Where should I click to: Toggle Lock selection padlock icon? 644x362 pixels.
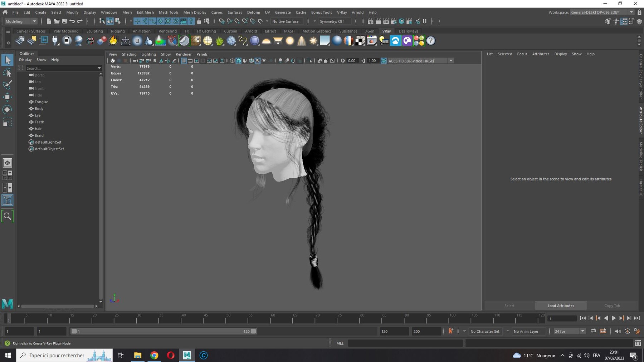tap(199, 21)
